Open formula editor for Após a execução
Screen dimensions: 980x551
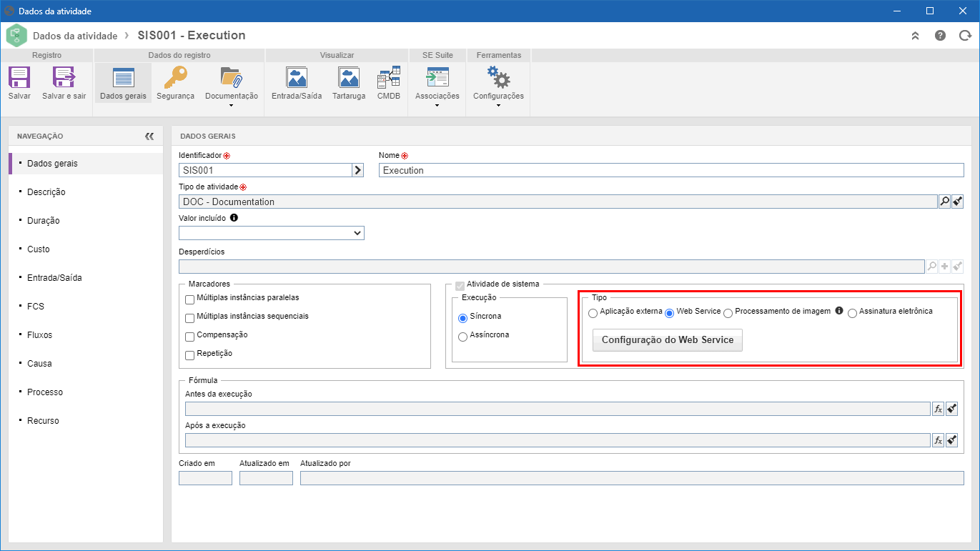pyautogui.click(x=938, y=440)
